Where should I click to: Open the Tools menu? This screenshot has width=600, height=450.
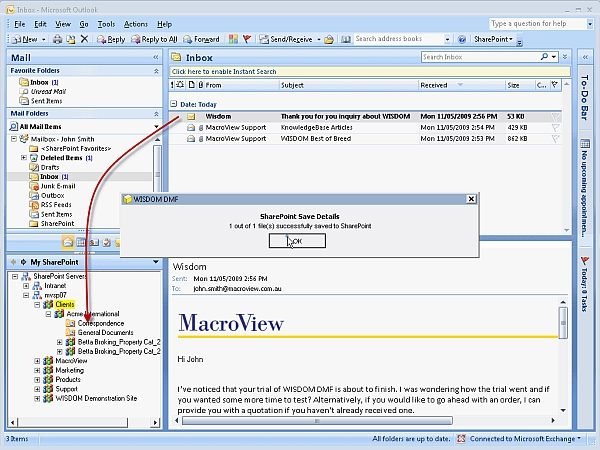tap(106, 24)
